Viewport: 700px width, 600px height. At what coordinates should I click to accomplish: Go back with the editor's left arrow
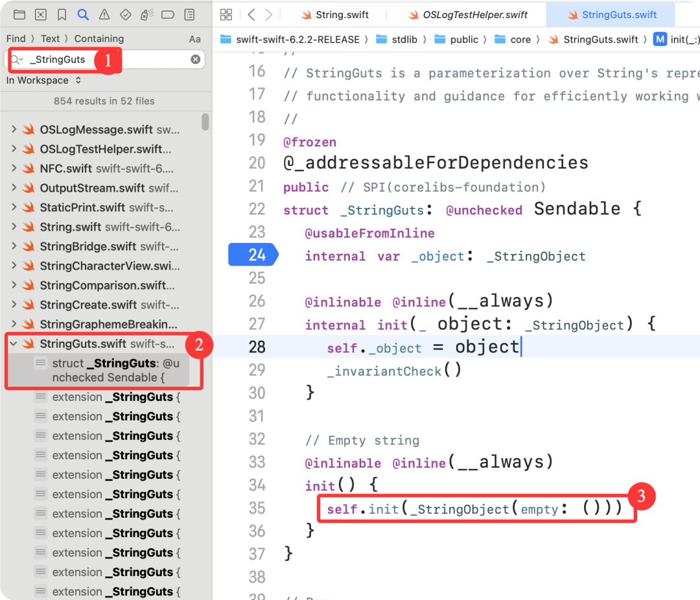251,15
